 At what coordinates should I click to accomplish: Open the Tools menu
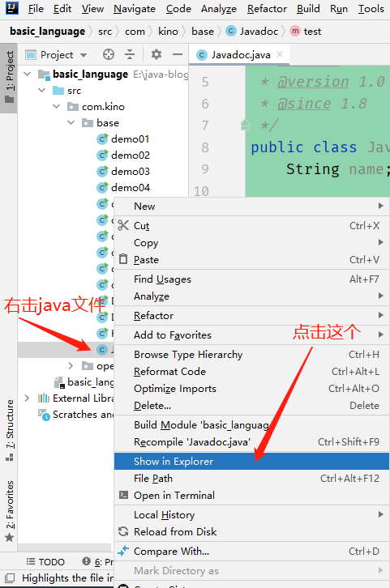[371, 9]
